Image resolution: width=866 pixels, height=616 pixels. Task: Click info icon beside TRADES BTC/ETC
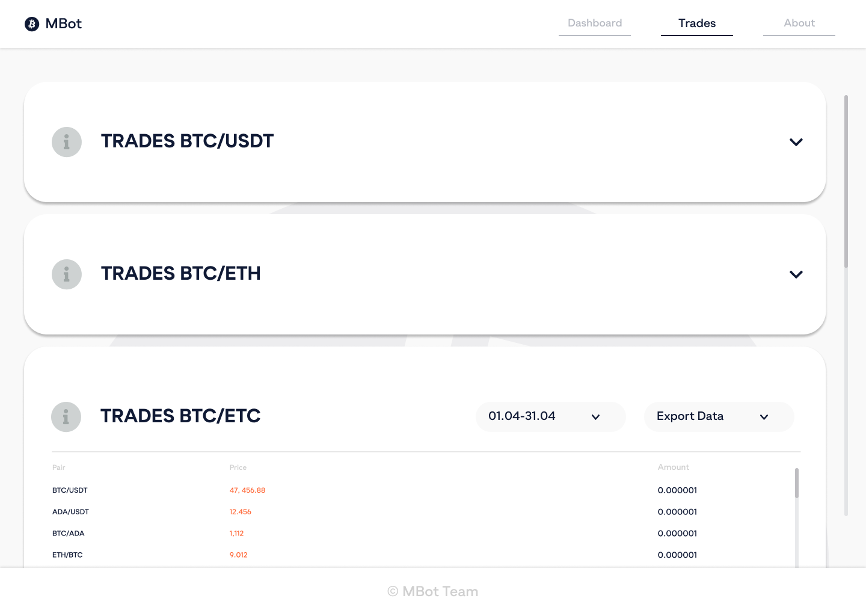[x=66, y=417]
